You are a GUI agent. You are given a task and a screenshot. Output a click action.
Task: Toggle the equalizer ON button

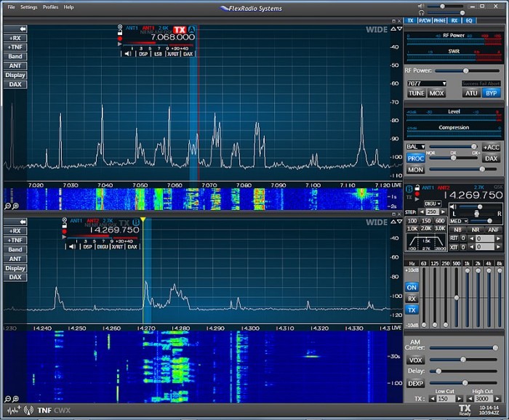pos(412,287)
